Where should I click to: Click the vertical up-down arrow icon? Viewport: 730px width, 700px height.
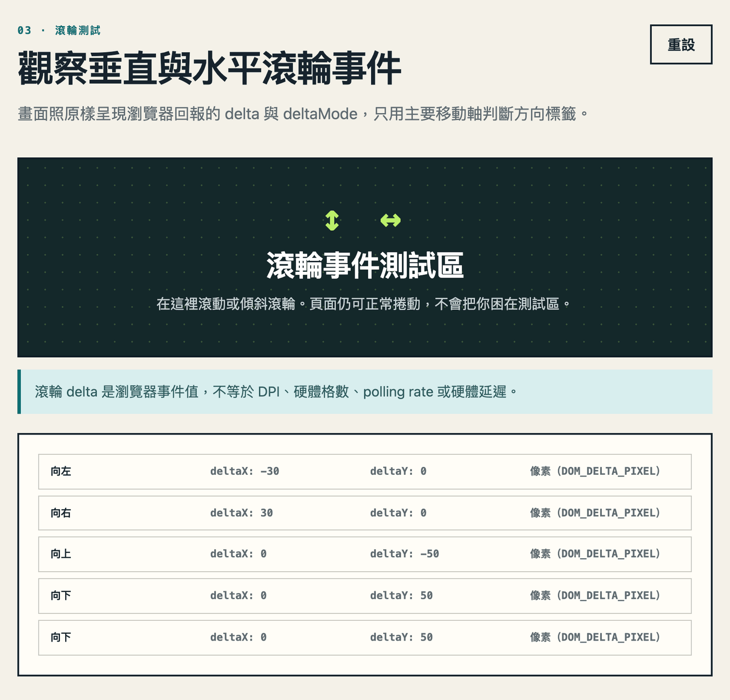pyautogui.click(x=332, y=220)
